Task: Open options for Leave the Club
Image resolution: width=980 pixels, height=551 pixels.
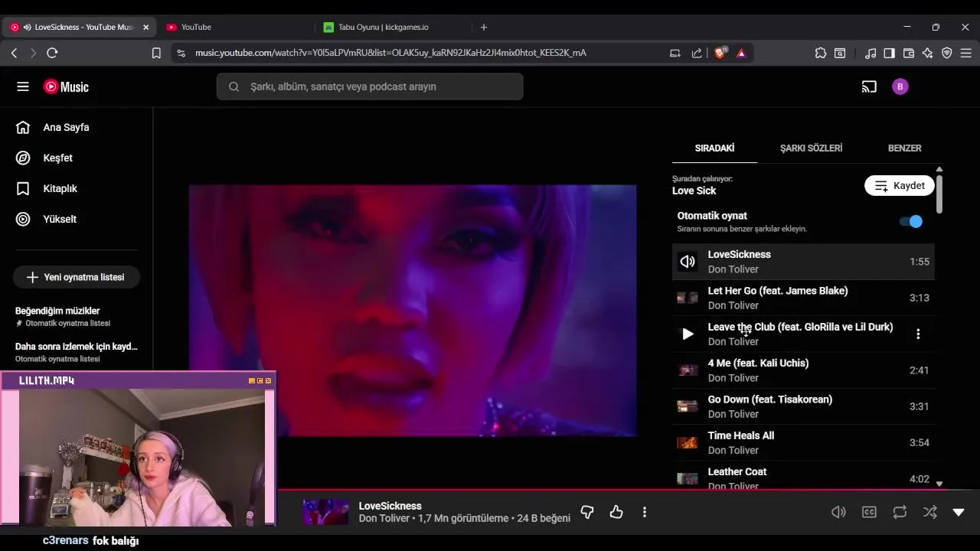Action: tap(918, 334)
